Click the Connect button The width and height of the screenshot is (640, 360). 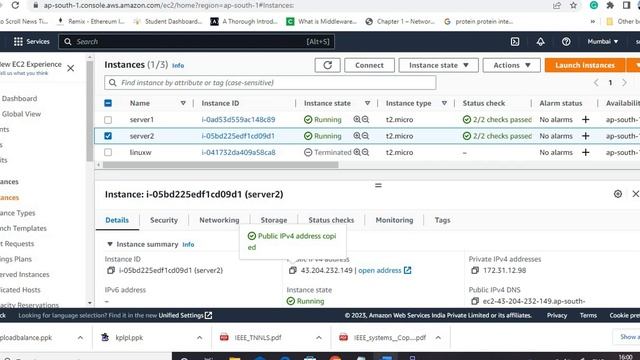click(369, 65)
